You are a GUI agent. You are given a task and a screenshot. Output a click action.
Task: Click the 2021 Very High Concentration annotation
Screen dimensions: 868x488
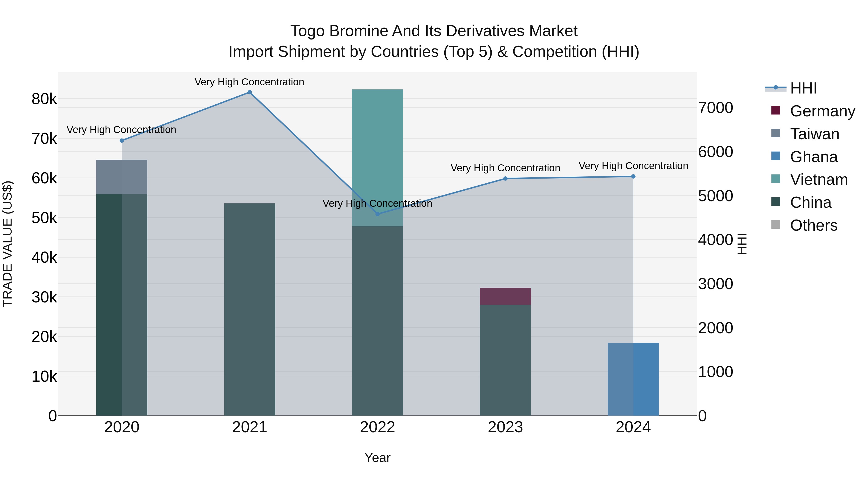click(249, 82)
